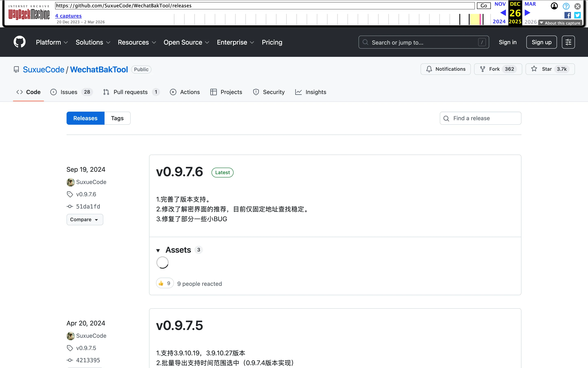The height and width of the screenshot is (368, 588).
Task: Click the Sign up button
Action: [541, 42]
